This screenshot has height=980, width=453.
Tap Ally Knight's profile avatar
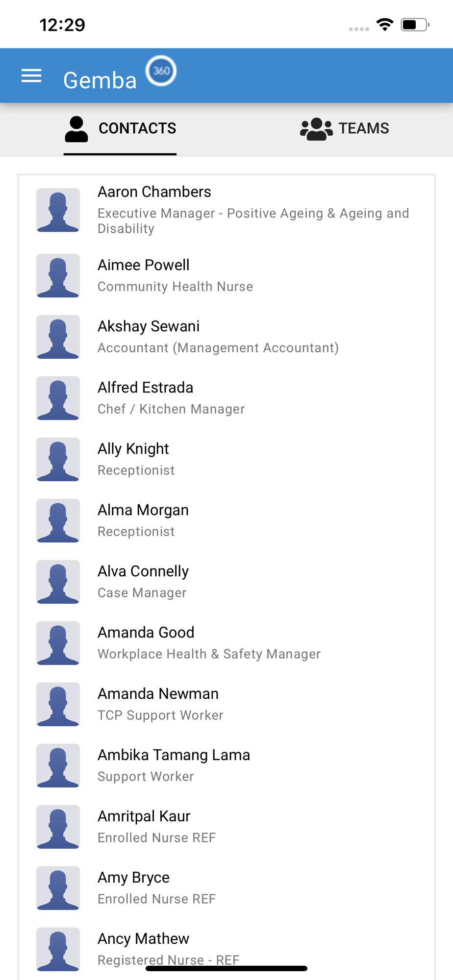(58, 459)
